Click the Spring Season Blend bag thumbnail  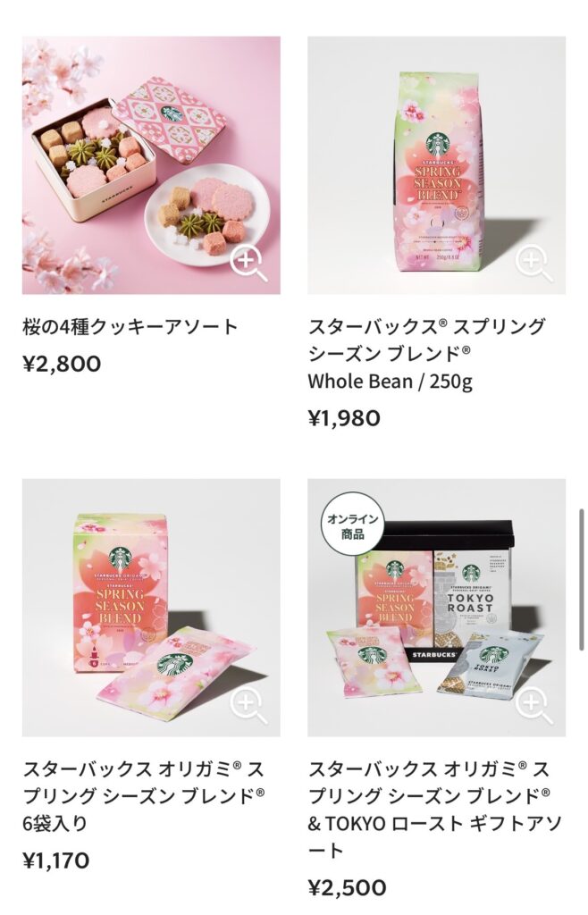tap(436, 165)
